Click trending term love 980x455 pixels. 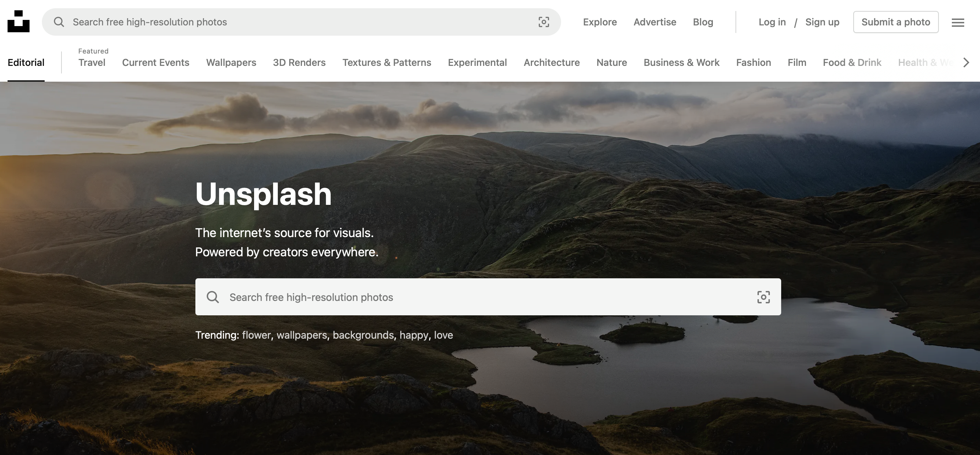[443, 335]
